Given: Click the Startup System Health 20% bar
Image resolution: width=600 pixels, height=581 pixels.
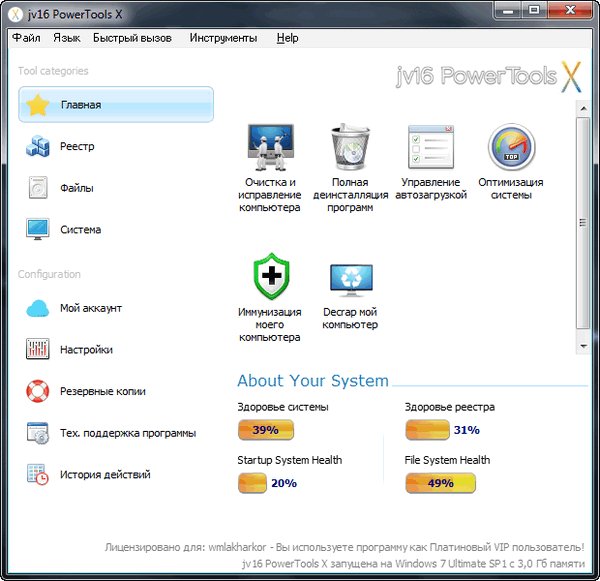Looking at the screenshot, I should pos(252,483).
